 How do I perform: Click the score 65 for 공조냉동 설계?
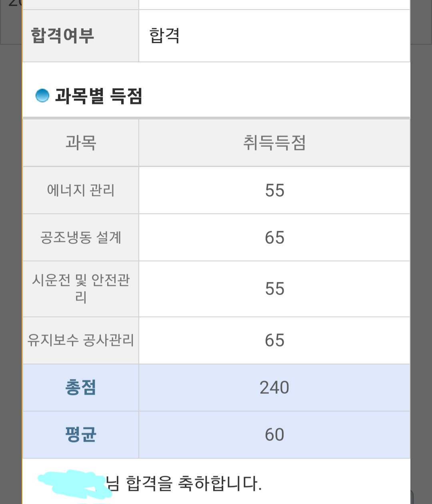coord(274,237)
